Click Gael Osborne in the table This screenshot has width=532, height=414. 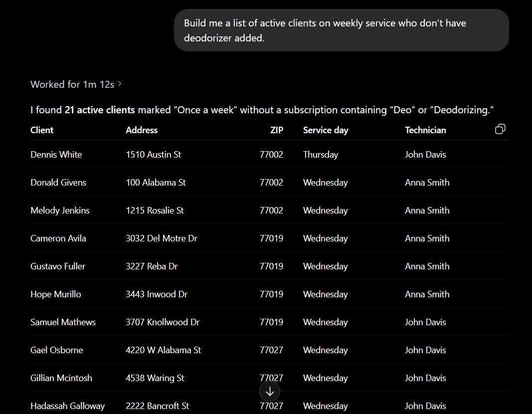click(x=57, y=350)
